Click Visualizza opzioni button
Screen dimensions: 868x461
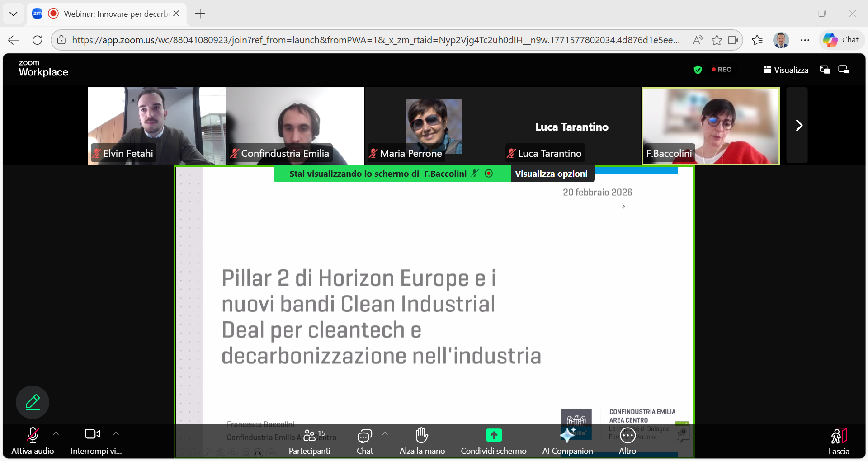click(x=551, y=174)
